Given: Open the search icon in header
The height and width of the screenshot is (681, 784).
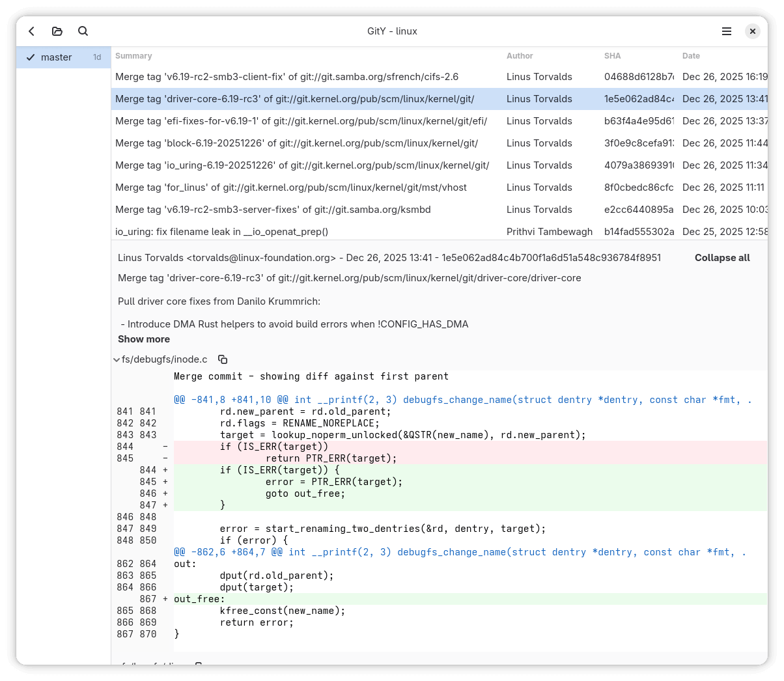Looking at the screenshot, I should point(83,31).
